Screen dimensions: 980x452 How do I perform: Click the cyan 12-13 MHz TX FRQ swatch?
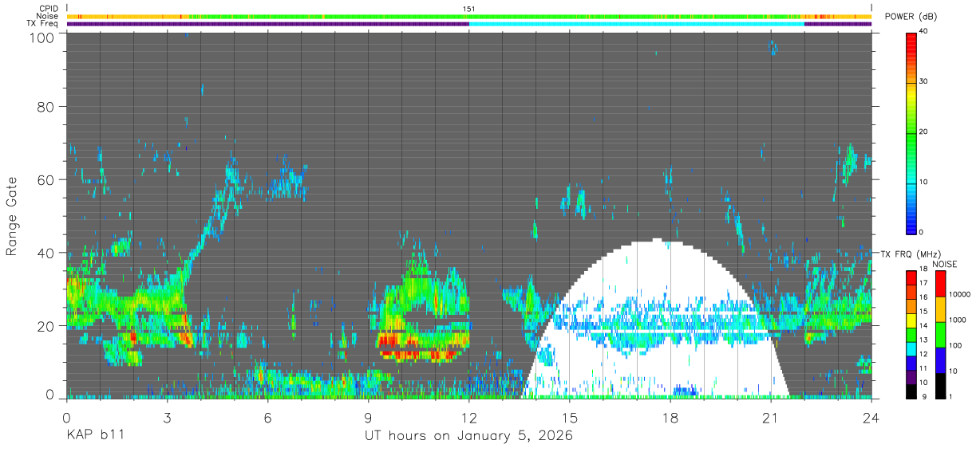click(x=911, y=348)
